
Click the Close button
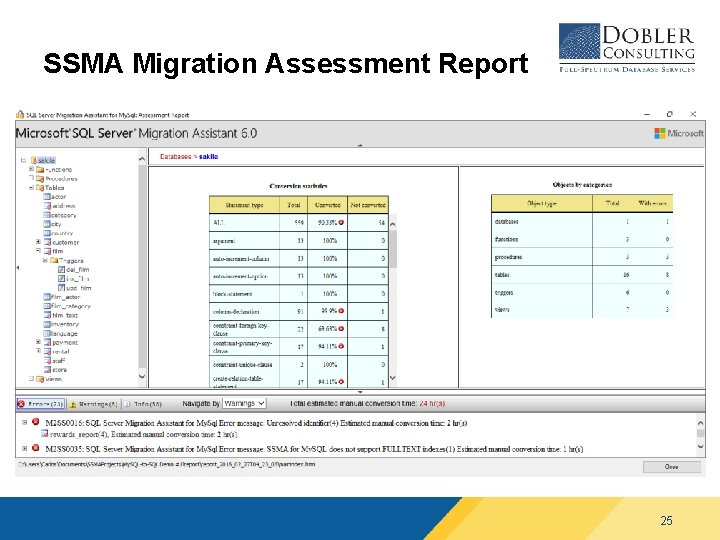pos(672,467)
